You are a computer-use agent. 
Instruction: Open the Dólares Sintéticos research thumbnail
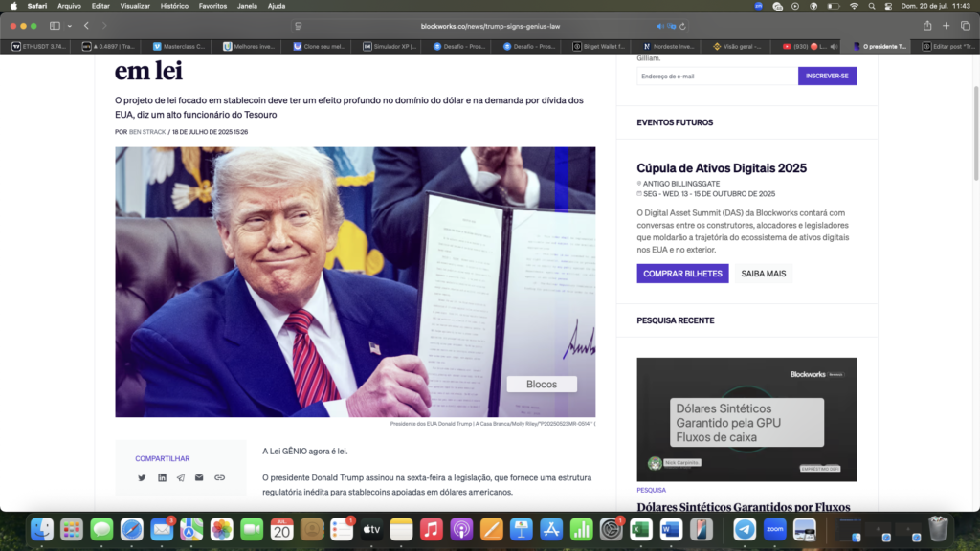point(746,419)
